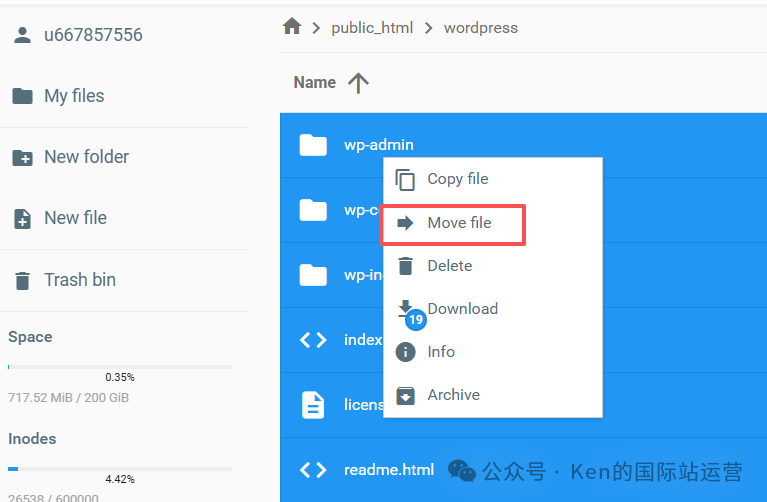Image resolution: width=767 pixels, height=502 pixels.
Task: Select the wp-admin folder row
Action: pos(523,145)
